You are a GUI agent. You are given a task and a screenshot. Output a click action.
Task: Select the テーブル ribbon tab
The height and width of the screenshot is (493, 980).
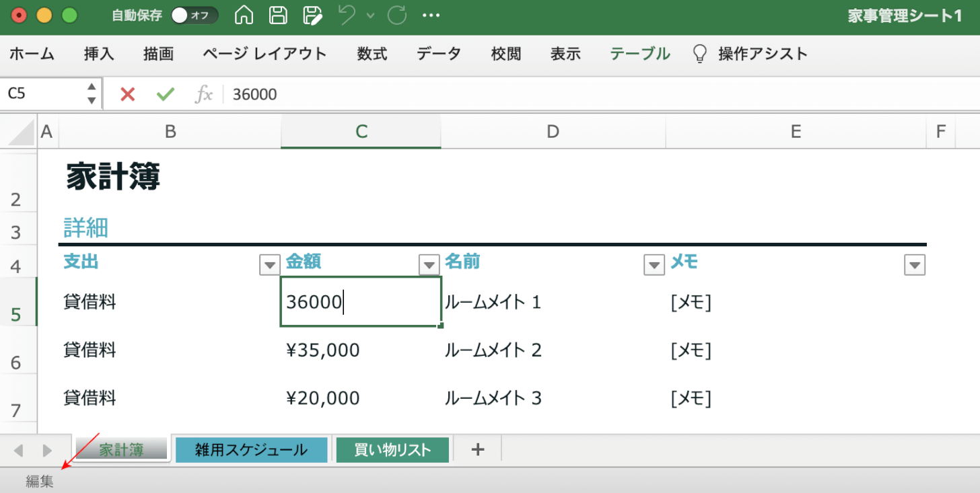pyautogui.click(x=640, y=54)
